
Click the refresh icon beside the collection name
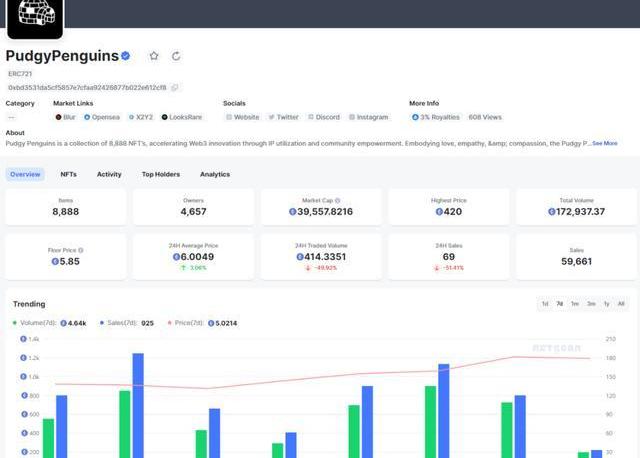(176, 56)
